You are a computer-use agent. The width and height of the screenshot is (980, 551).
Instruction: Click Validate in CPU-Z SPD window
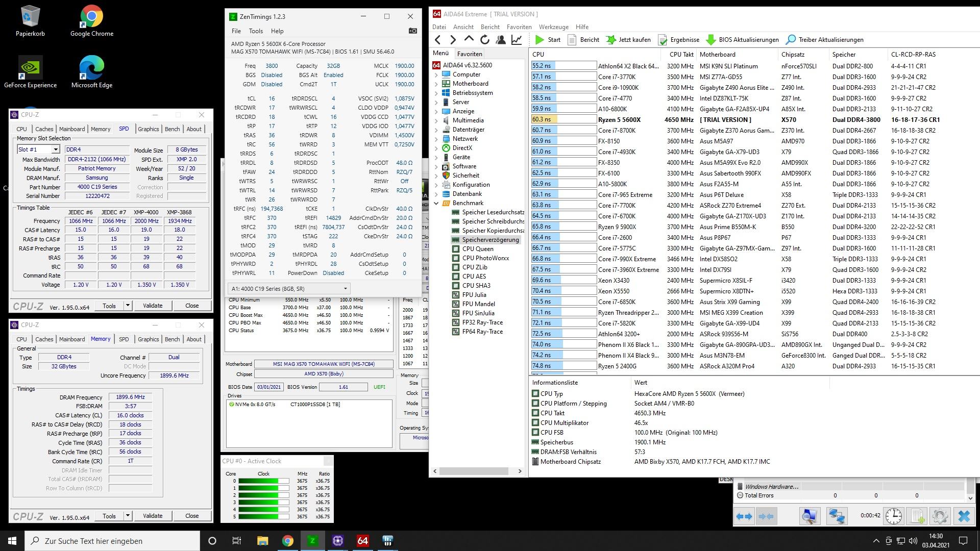click(x=153, y=306)
